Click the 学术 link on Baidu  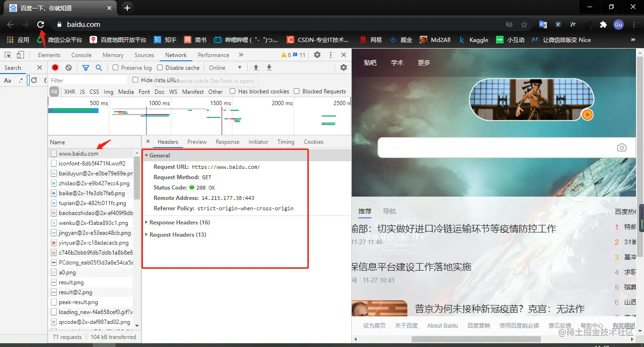[397, 62]
